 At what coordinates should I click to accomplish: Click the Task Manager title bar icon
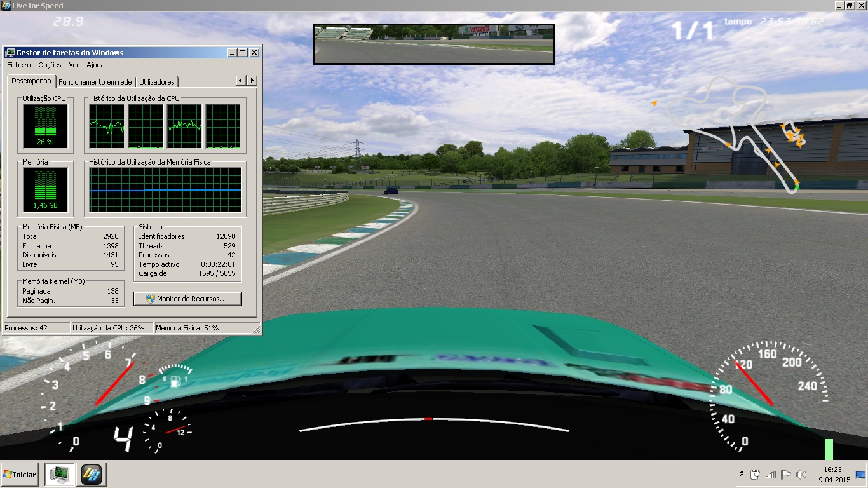10,53
